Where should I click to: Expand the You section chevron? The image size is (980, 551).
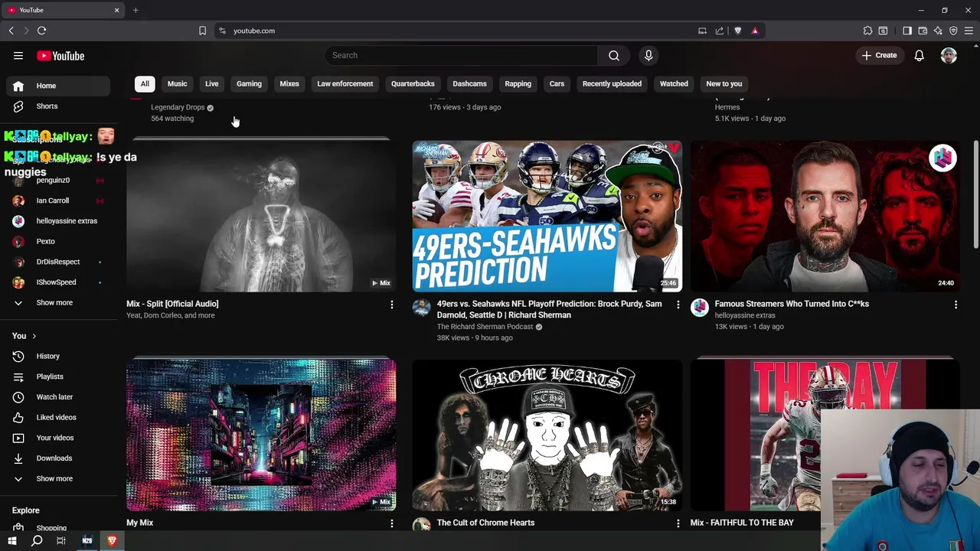34,336
